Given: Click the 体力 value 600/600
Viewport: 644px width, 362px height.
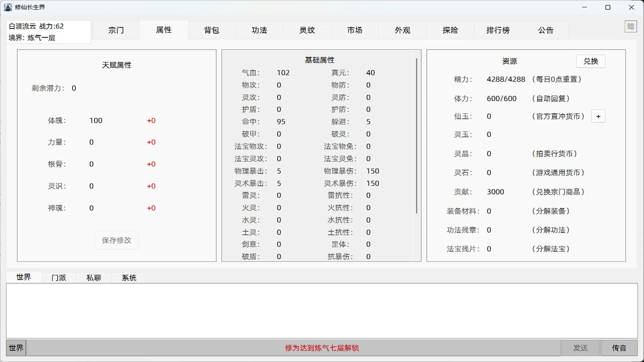Looking at the screenshot, I should point(501,99).
